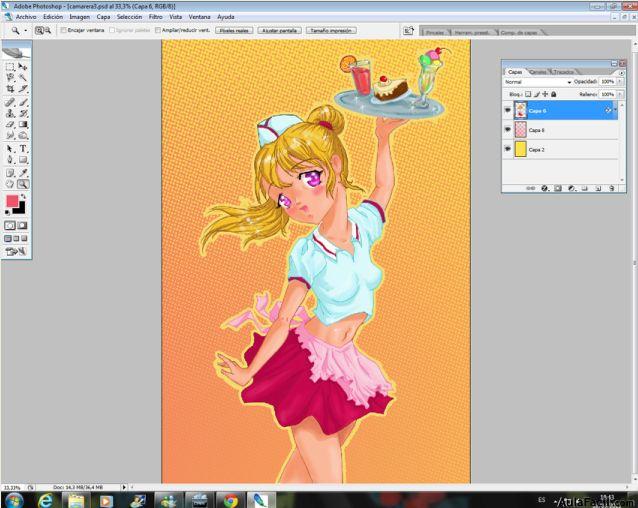
Task: Open the Edición menu
Action: (x=53, y=17)
